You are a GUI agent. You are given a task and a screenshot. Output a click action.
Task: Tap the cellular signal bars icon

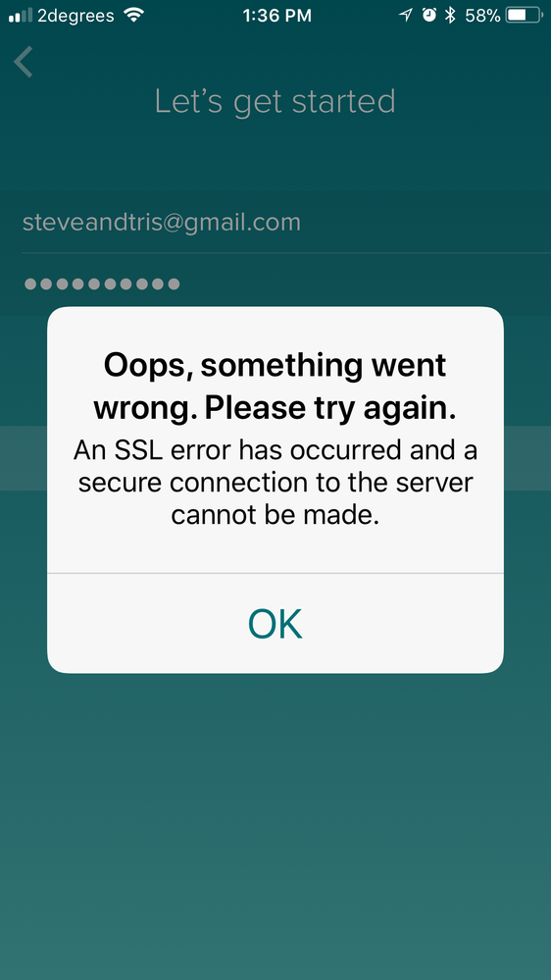tap(20, 16)
